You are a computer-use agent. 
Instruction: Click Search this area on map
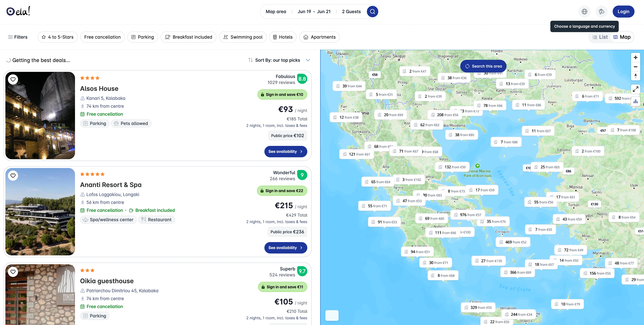(x=483, y=66)
